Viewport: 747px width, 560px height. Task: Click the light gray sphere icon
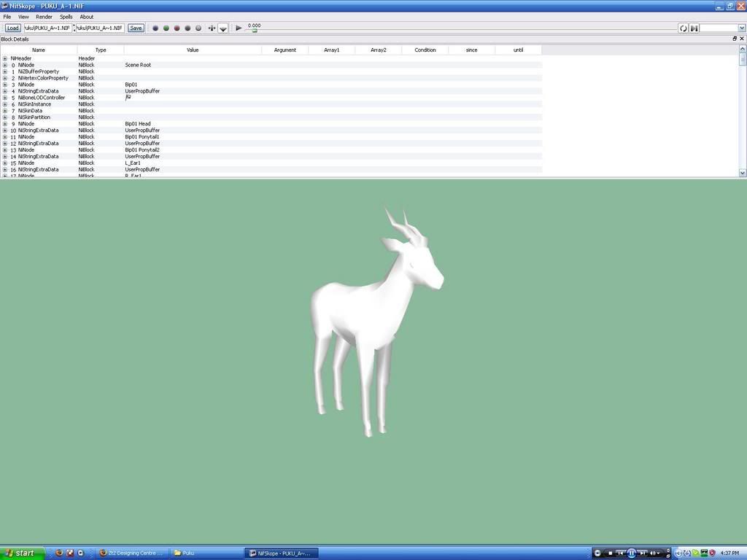click(198, 28)
